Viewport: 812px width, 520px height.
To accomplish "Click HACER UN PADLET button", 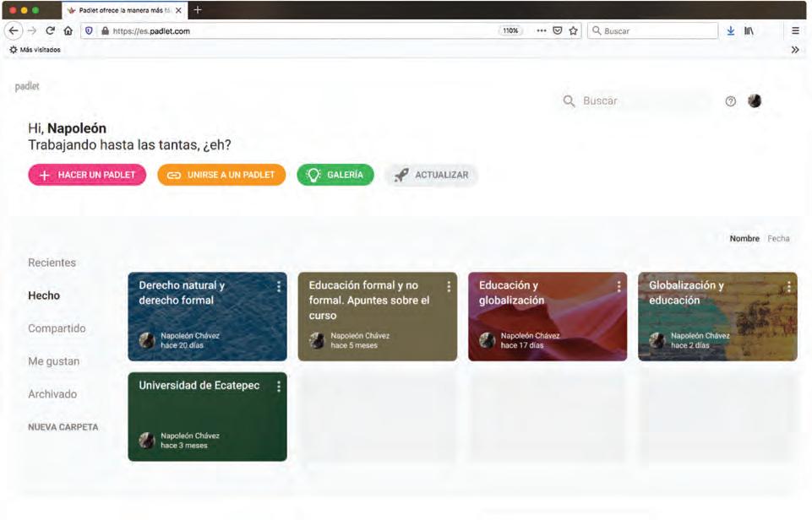I will [87, 175].
